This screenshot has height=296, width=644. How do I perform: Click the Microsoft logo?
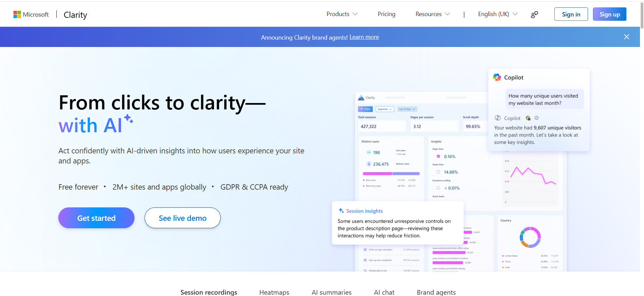(31, 14)
